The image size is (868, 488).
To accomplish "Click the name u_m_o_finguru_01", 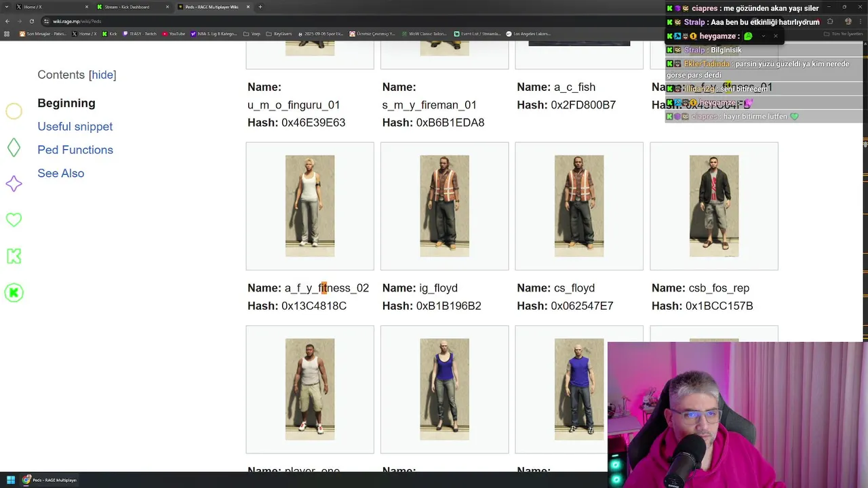I will (294, 105).
